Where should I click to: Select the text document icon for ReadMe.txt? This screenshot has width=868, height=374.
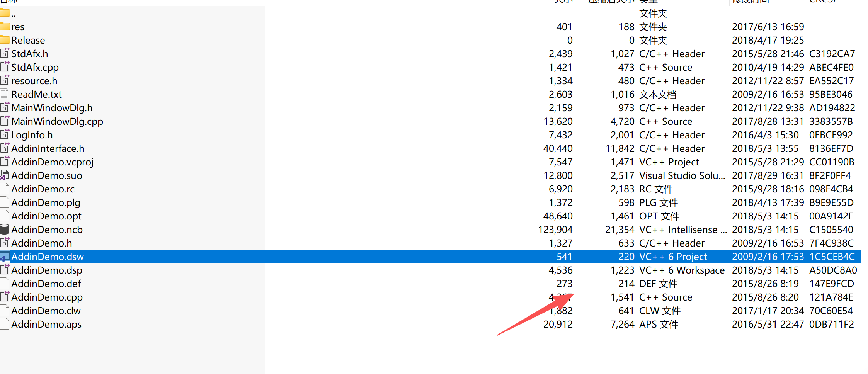(x=4, y=94)
